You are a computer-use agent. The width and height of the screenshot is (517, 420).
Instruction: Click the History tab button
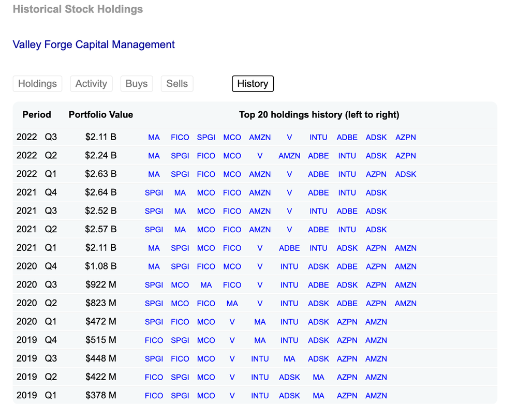click(x=253, y=84)
